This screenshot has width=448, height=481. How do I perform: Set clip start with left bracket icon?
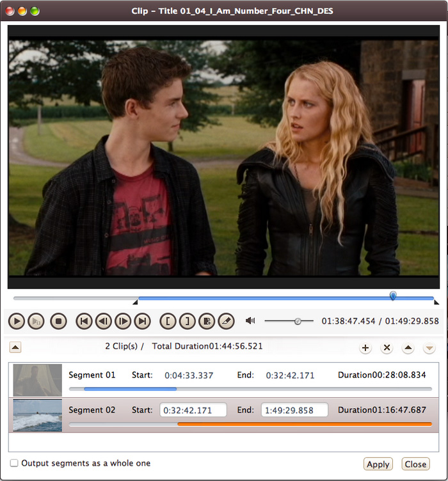[x=167, y=321]
